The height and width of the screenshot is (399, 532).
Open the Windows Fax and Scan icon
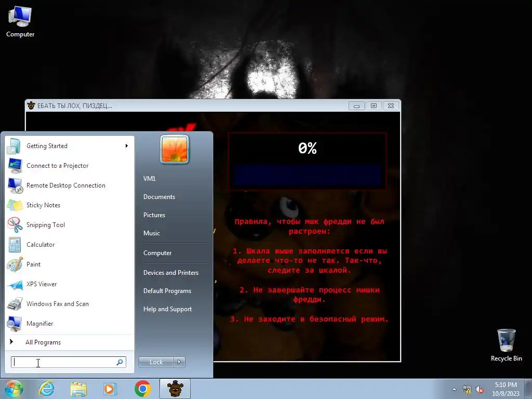(14, 303)
